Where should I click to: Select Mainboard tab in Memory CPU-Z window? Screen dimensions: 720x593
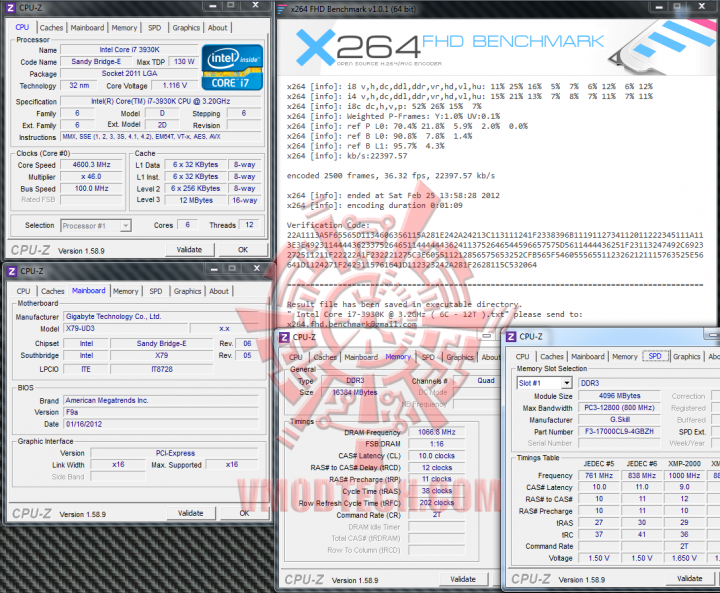click(361, 357)
